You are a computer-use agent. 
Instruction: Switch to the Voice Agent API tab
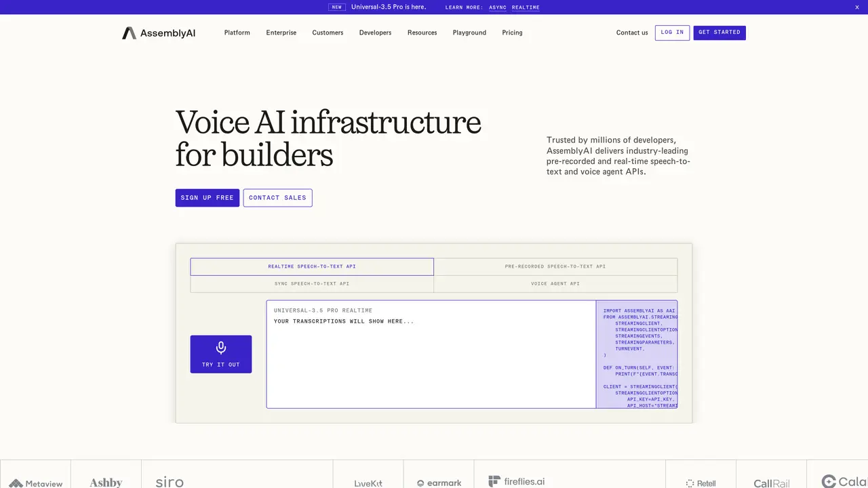(555, 284)
